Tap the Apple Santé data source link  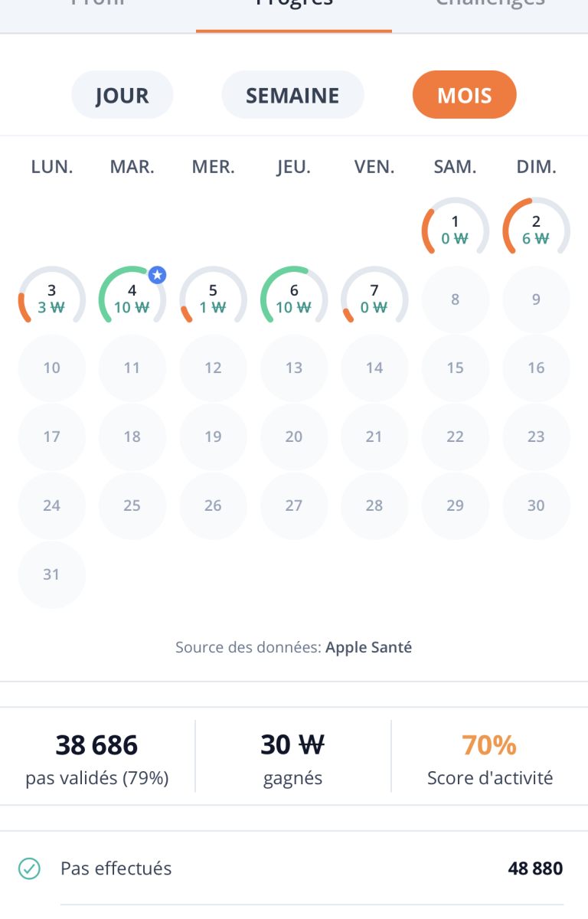369,647
